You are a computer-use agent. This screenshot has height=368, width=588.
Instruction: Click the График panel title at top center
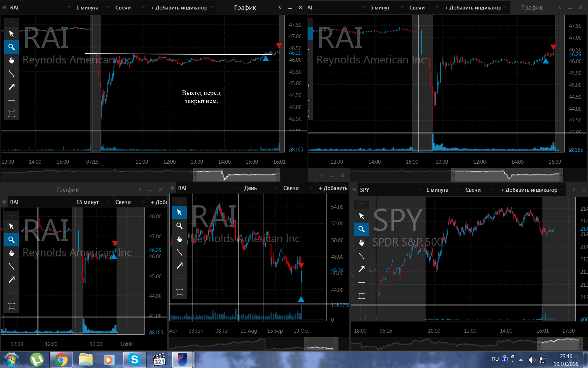(245, 7)
